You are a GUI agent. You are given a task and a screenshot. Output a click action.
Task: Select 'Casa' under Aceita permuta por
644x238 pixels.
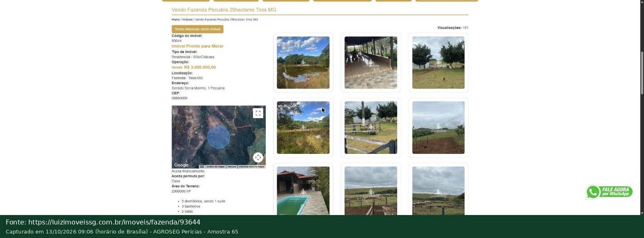tap(176, 181)
